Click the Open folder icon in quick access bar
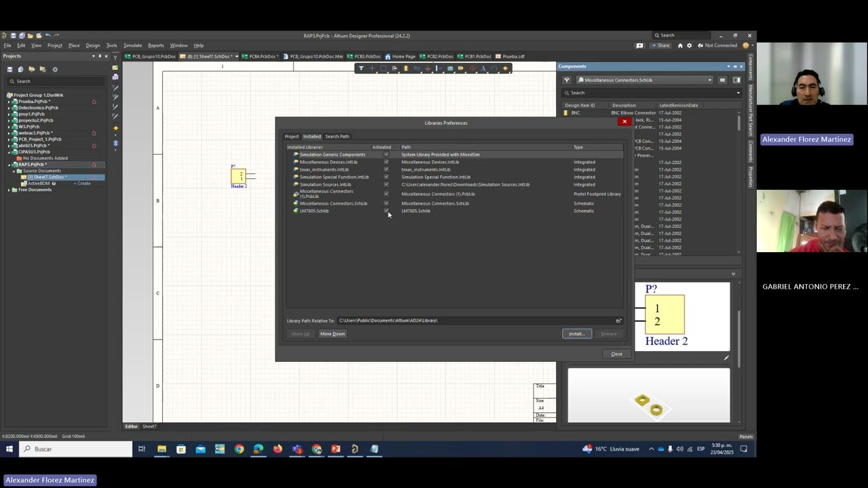Screen dimensions: 868x488 (31, 35)
